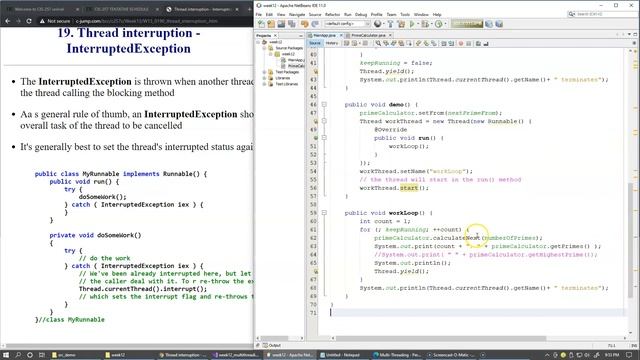Open Debug Project dropdown arrow
640x360 pixels.
431,24
